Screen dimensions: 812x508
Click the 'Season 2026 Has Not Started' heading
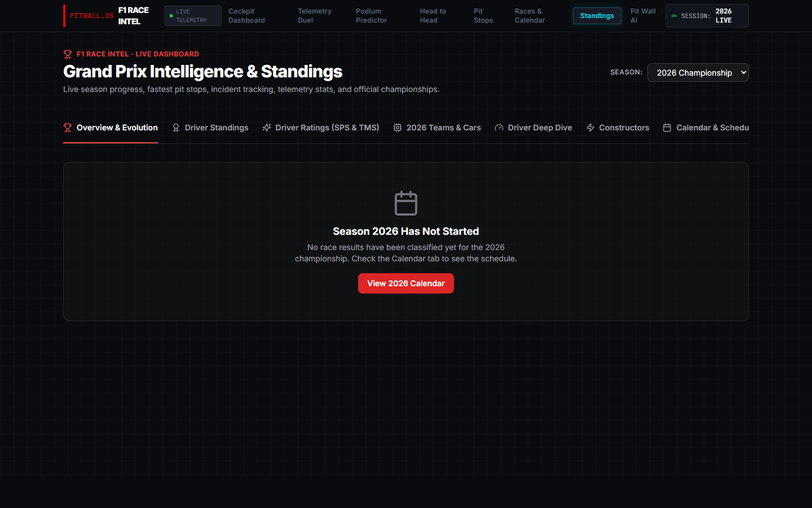tap(406, 231)
